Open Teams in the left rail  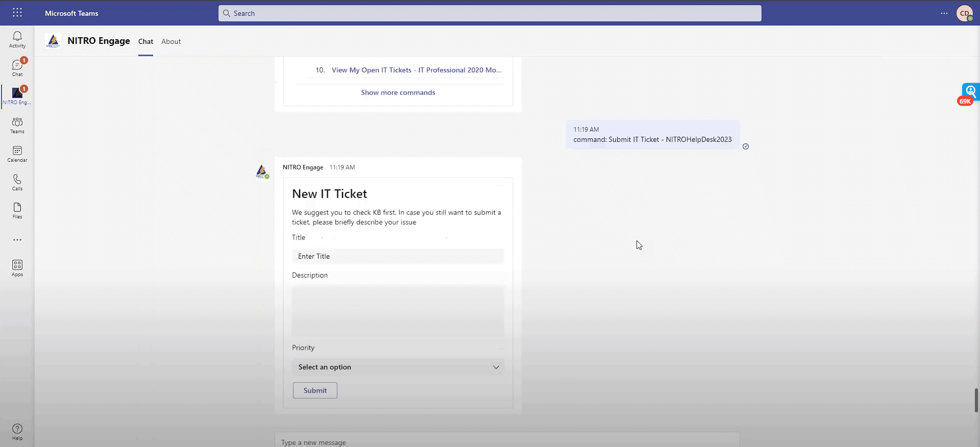tap(17, 125)
